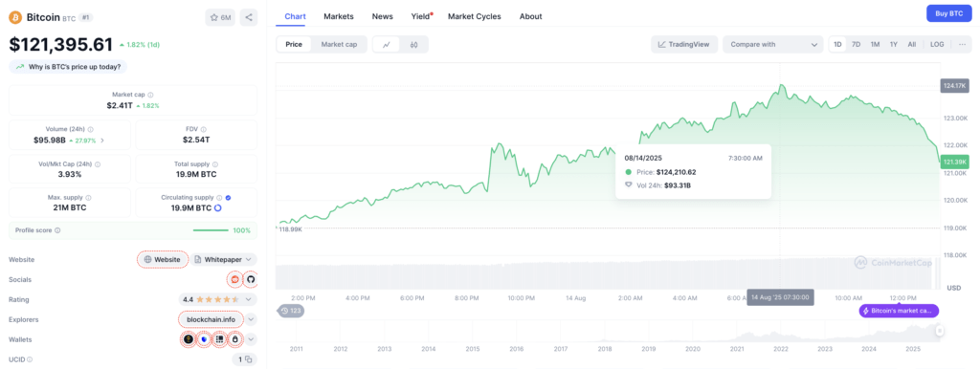
Task: Open the GitHub social icon
Action: tap(251, 279)
